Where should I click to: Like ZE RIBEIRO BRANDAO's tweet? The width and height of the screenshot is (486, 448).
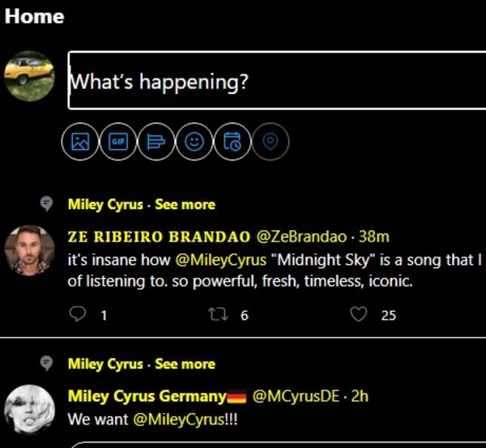click(358, 314)
